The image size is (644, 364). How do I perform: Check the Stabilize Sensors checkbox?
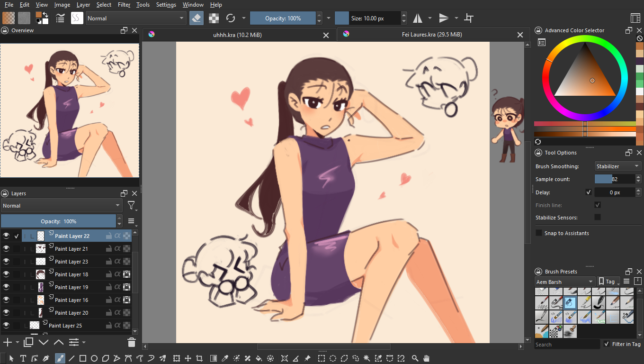coord(598,218)
